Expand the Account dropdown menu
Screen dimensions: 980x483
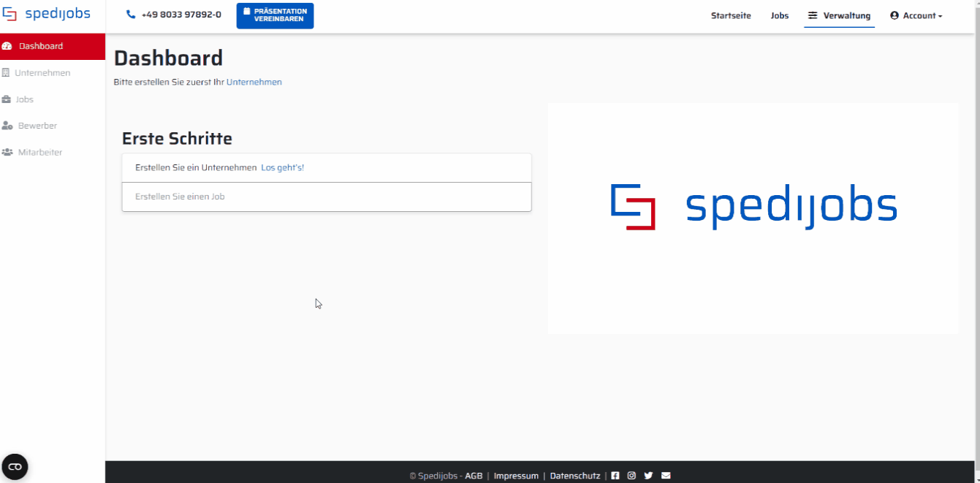pyautogui.click(x=916, y=15)
